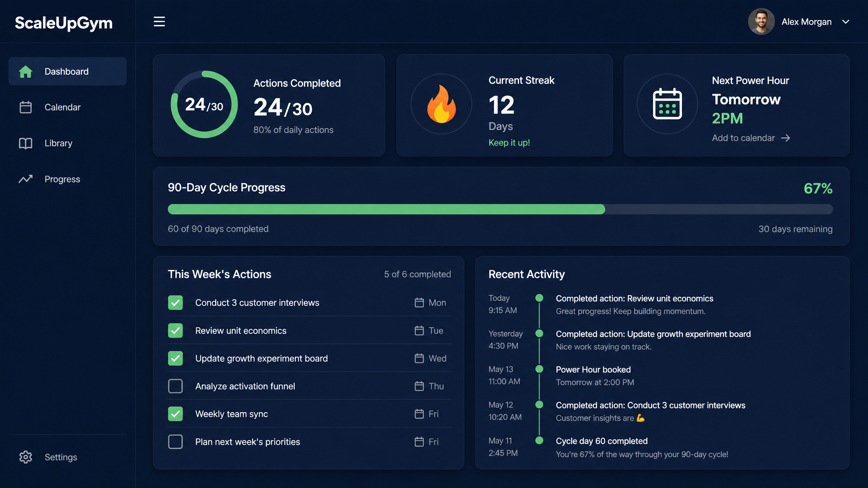Image resolution: width=868 pixels, height=488 pixels.
Task: Click the flame streak icon
Action: point(441,104)
